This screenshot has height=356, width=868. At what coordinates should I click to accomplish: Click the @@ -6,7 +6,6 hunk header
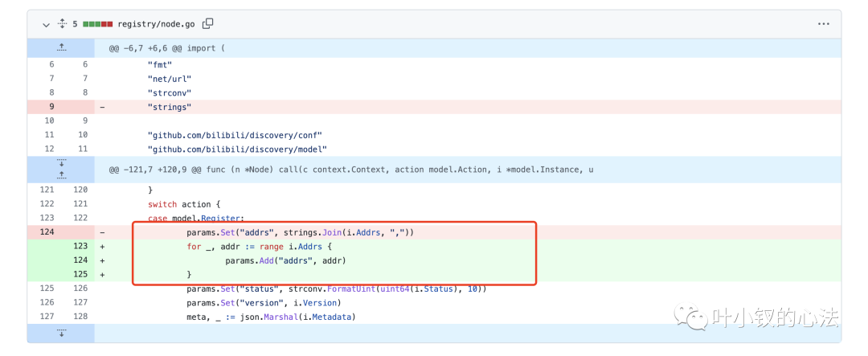166,48
